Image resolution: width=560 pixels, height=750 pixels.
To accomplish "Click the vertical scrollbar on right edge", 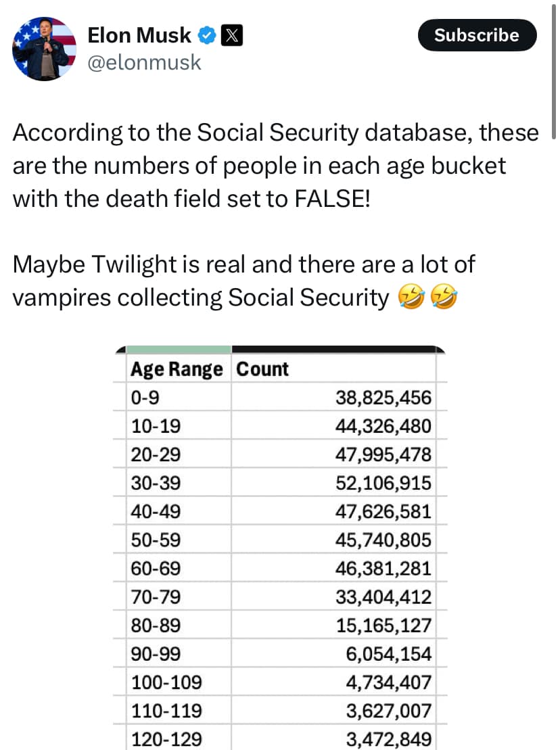I will point(555,68).
